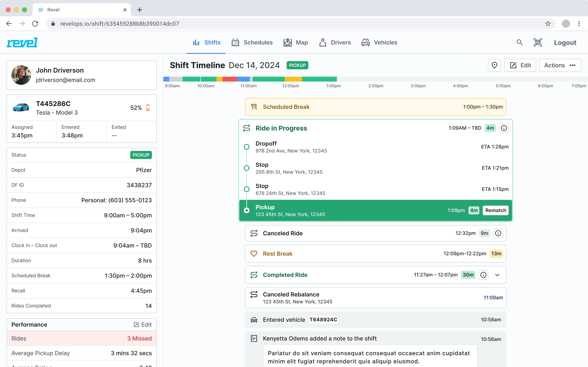This screenshot has width=588, height=367.
Task: Click info icon on Completed Ride
Action: coord(483,275)
